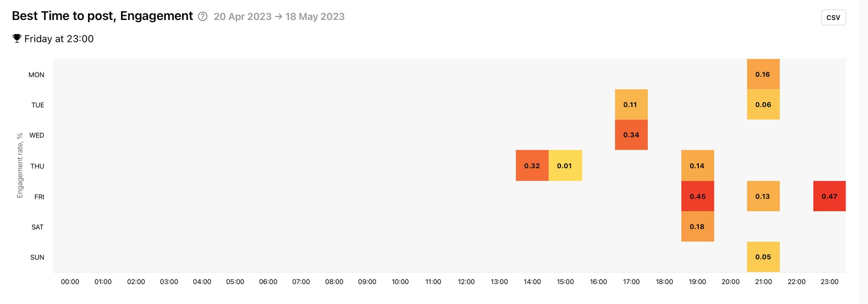Click the help question mark icon
The image size is (868, 304).
click(203, 16)
